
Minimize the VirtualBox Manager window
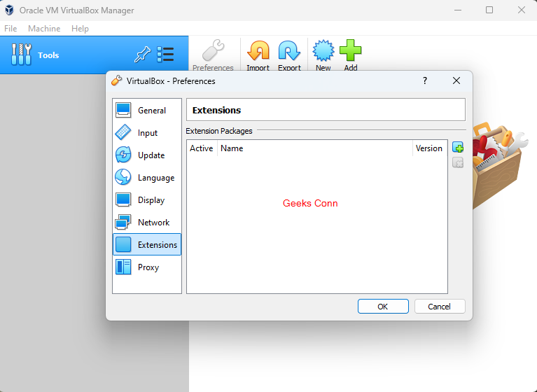[458, 10]
